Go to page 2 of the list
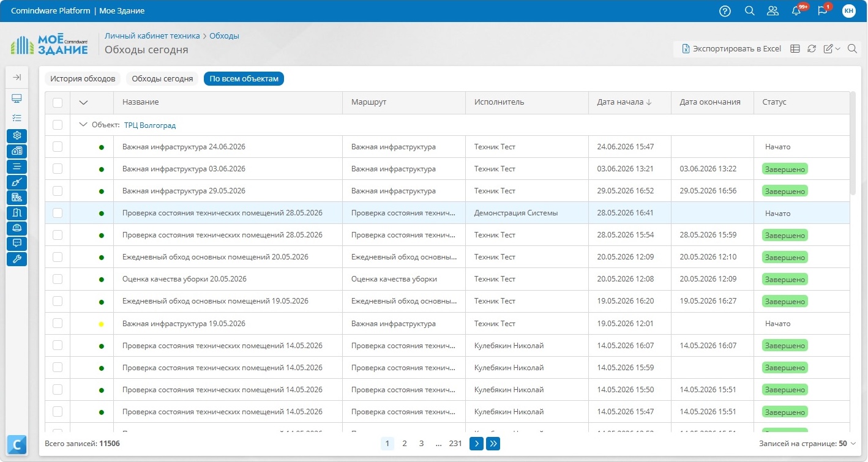The height and width of the screenshot is (462, 868). (405, 444)
